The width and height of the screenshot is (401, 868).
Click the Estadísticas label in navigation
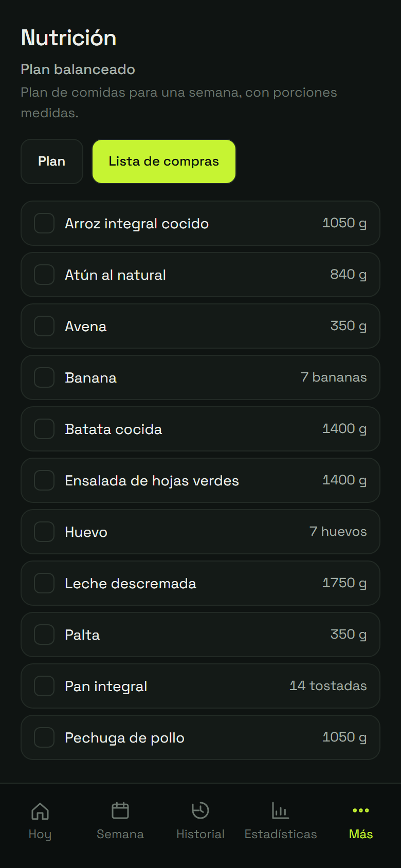coord(281,834)
